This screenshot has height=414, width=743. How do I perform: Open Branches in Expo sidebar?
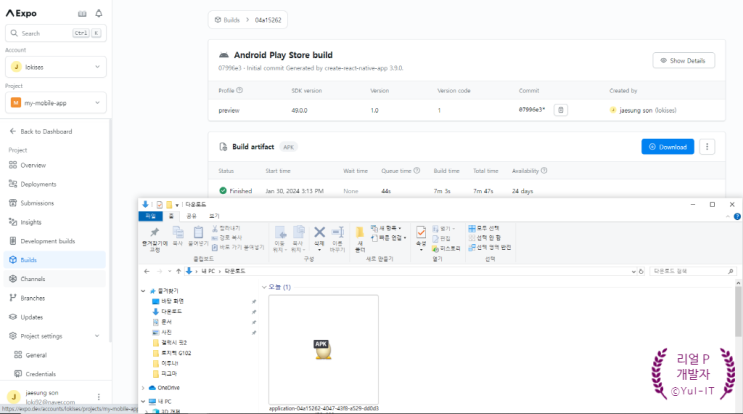point(27,298)
